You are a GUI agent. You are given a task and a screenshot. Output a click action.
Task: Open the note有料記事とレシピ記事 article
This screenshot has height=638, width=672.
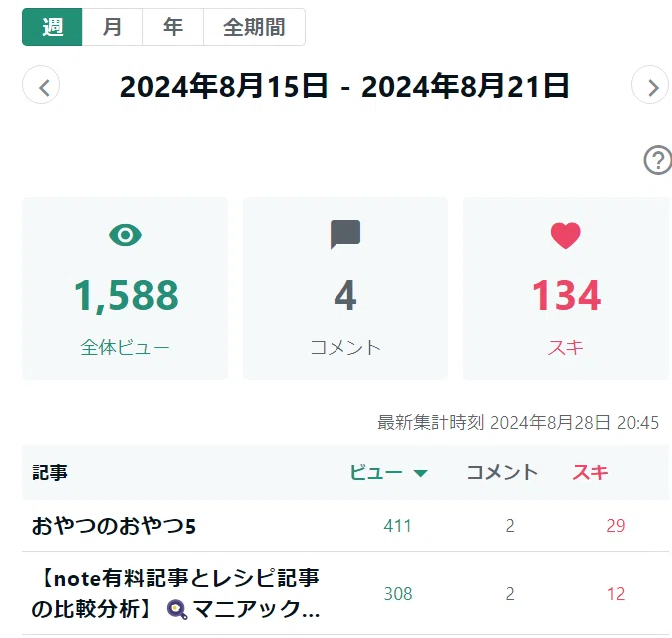pos(176,593)
